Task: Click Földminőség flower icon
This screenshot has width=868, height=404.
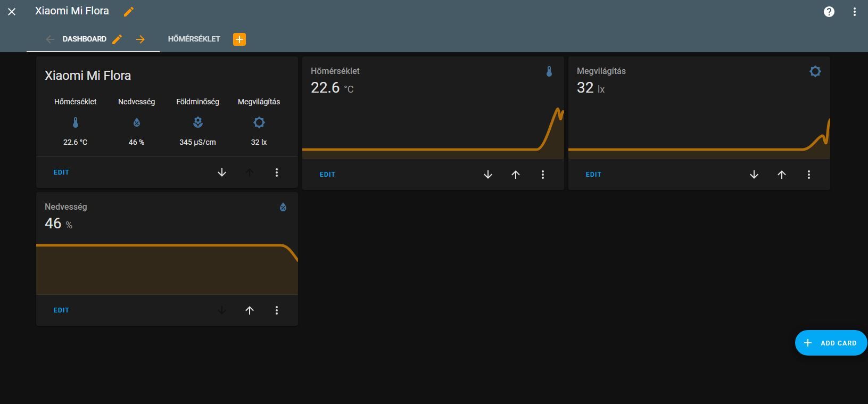Action: [198, 122]
